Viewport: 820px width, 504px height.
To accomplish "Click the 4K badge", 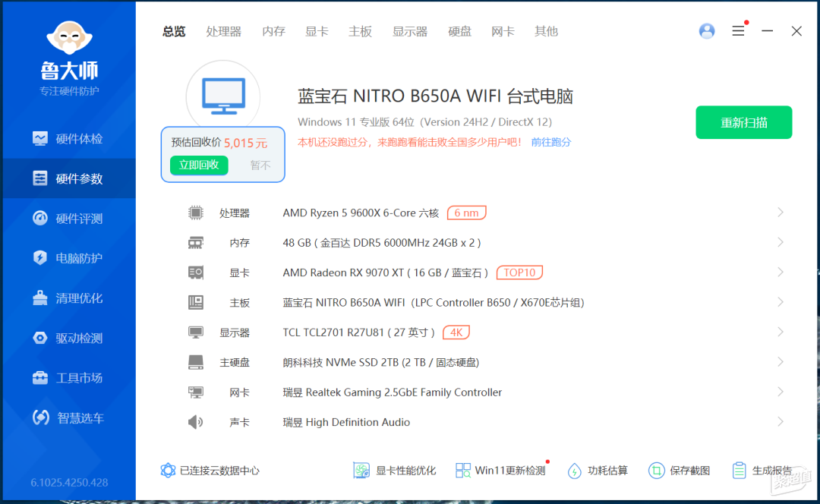I will pyautogui.click(x=456, y=332).
